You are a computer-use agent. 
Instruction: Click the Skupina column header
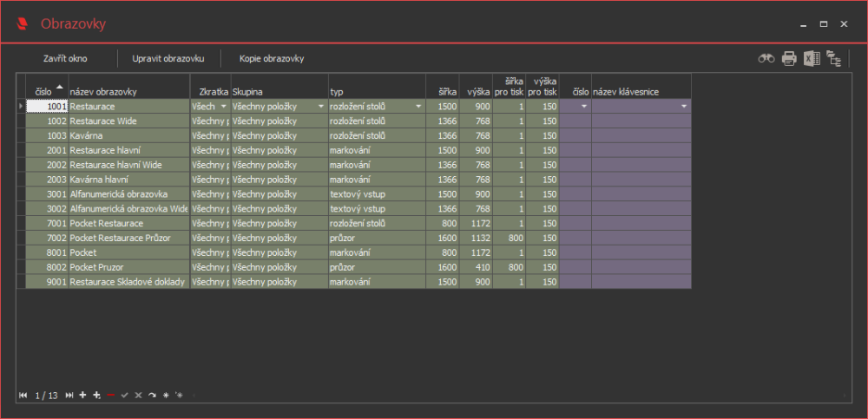point(279,86)
